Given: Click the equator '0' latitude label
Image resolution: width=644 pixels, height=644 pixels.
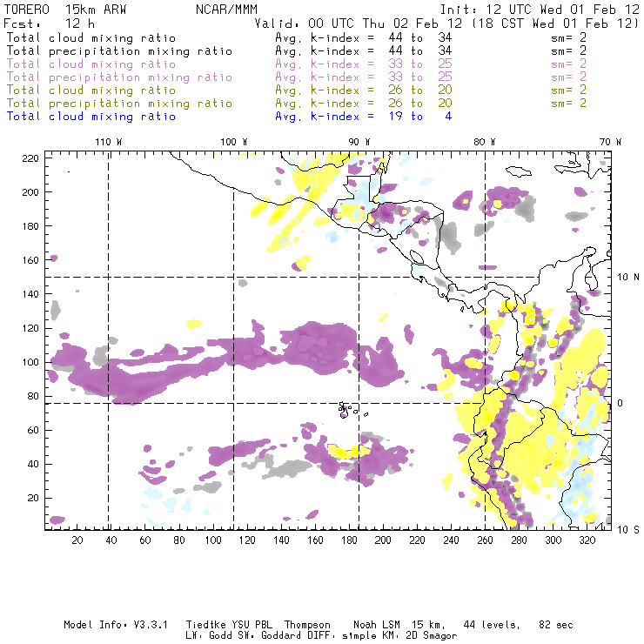Looking at the screenshot, I should pos(620,403).
